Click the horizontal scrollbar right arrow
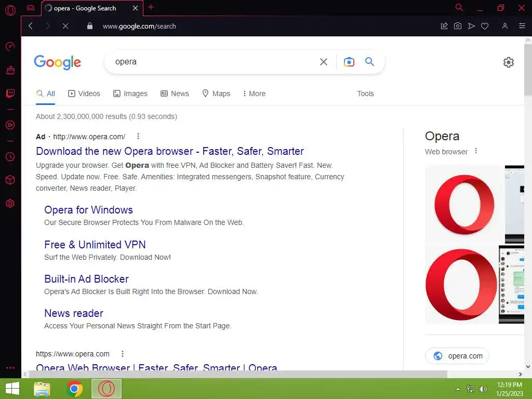The width and height of the screenshot is (532, 399). 520,374
